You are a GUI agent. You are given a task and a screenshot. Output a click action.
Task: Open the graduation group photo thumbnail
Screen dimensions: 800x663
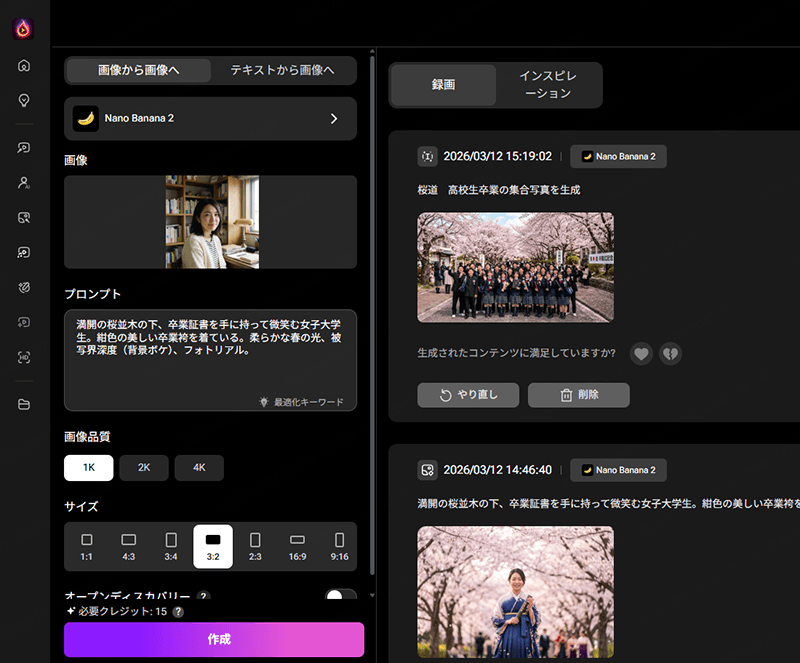pos(515,267)
